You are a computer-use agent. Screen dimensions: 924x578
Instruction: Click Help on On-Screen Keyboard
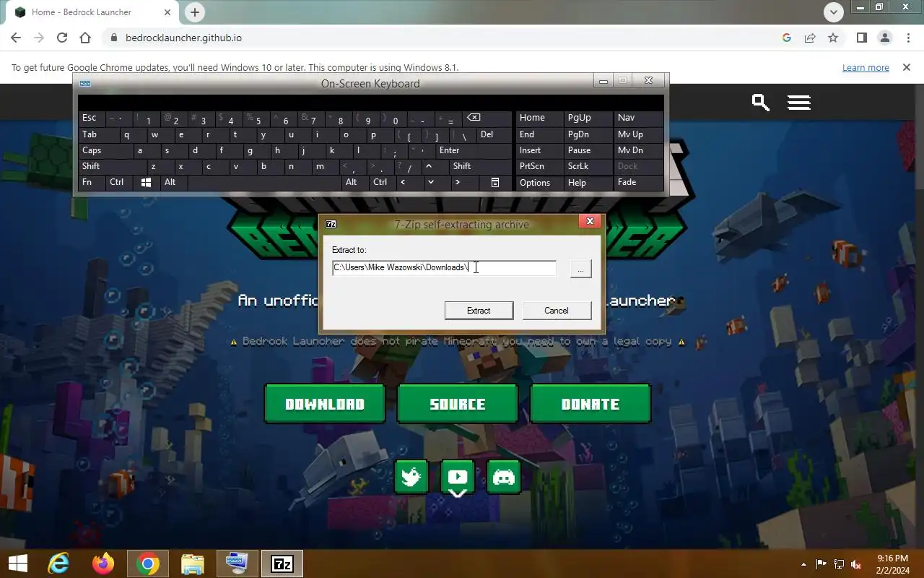click(588, 183)
